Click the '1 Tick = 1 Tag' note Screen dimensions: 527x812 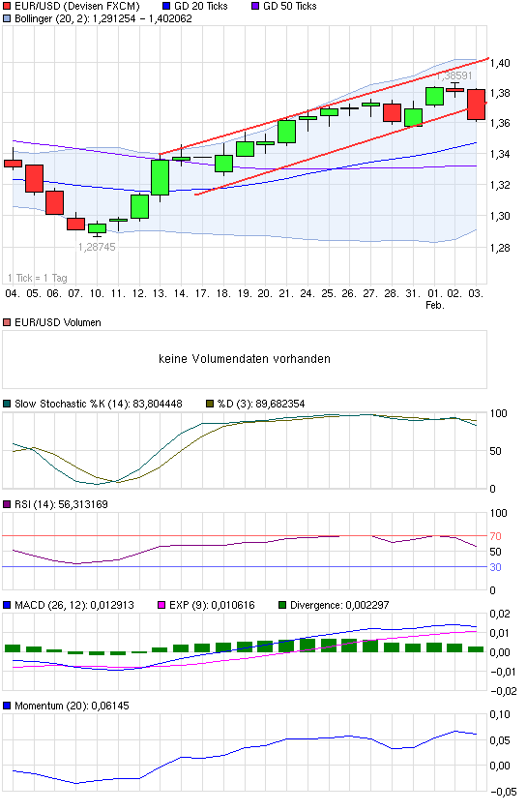[x=38, y=278]
